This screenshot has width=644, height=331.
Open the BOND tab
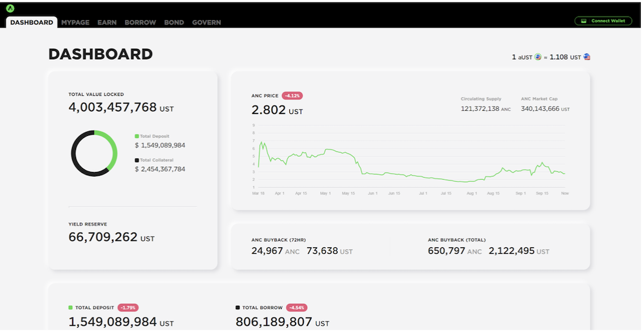click(174, 23)
